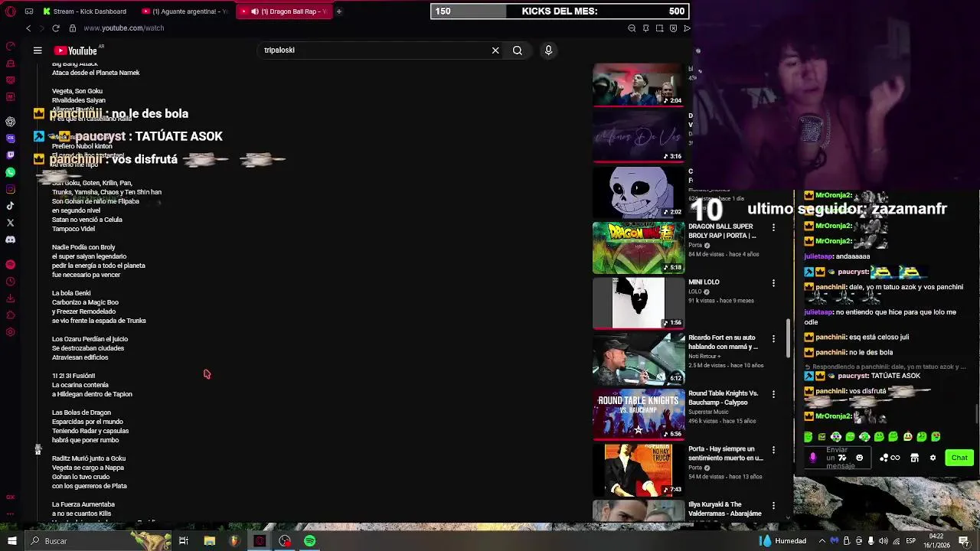Open Task View on the taskbar
This screenshot has width=980, height=551.
coord(184,541)
